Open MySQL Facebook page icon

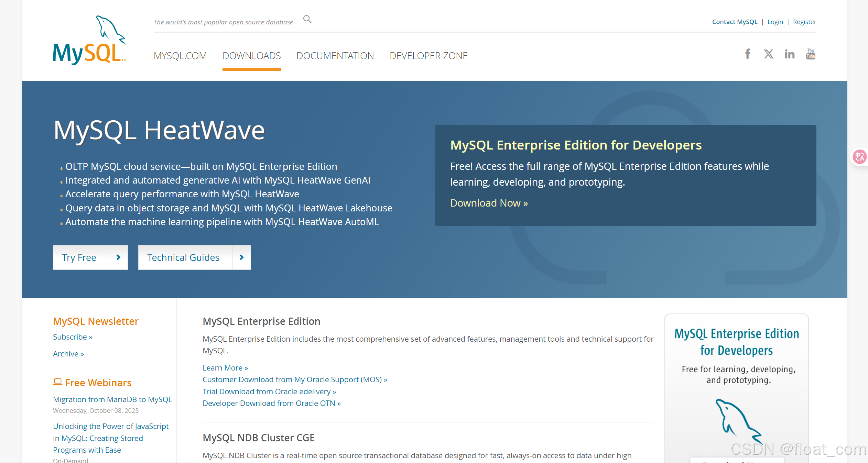tap(748, 54)
